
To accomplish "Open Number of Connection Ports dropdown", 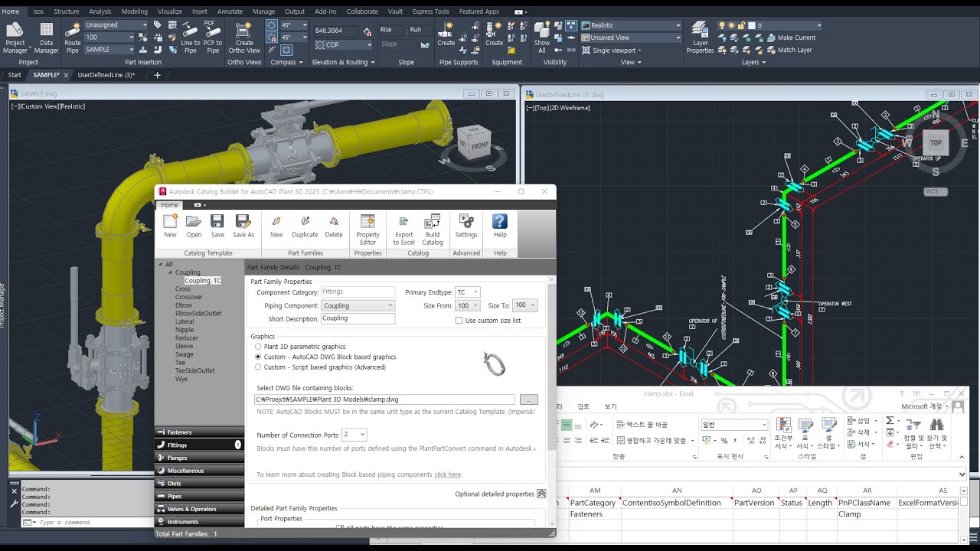I will [x=354, y=435].
